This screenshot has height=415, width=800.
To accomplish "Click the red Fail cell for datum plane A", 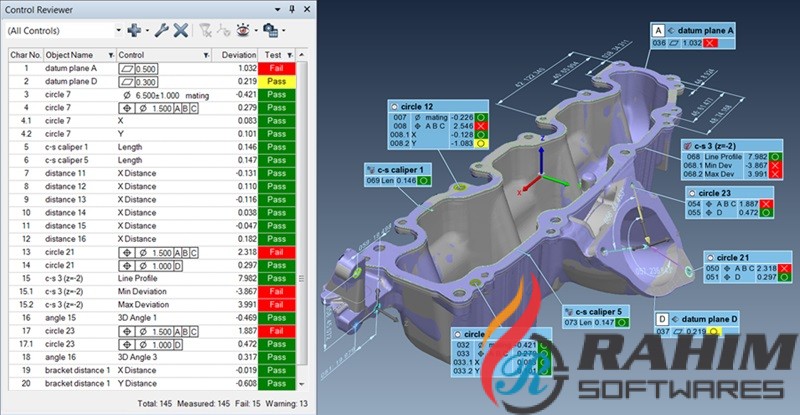I will click(277, 68).
